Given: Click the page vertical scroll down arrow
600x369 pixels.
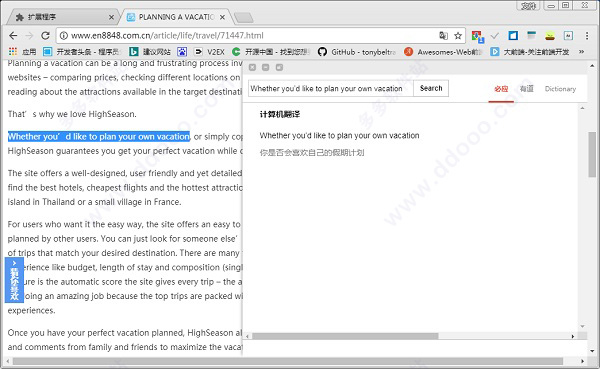Looking at the screenshot, I should pyautogui.click(x=592, y=351).
